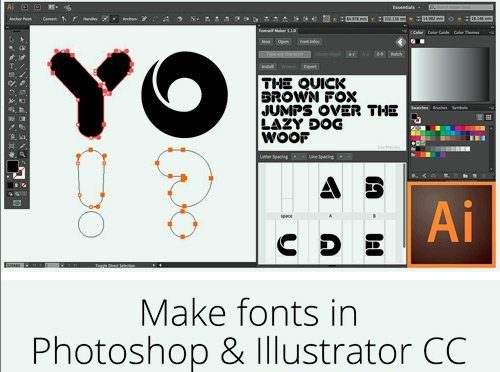Switch Swatches panel to list view
Viewport: 500px width, 372px height.
480,117
